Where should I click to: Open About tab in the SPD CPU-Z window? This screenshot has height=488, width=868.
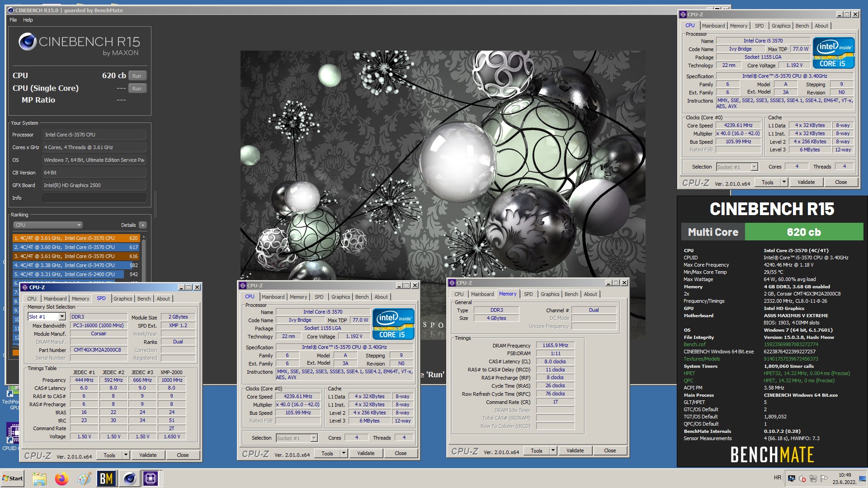163,299
